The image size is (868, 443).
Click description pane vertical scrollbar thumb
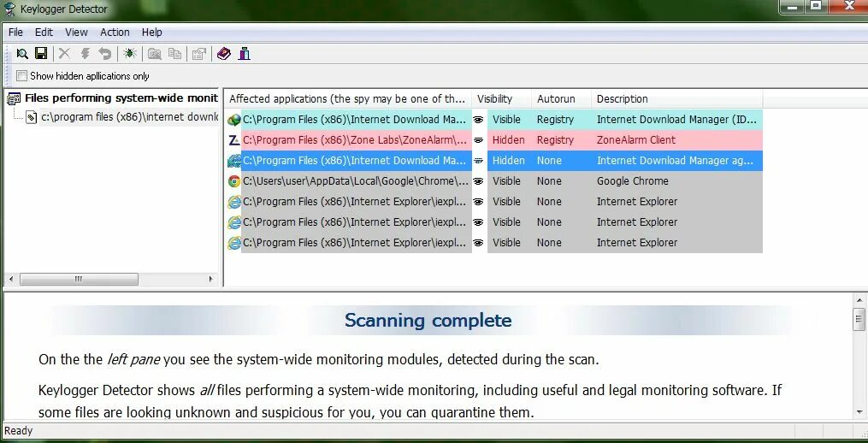(x=859, y=319)
